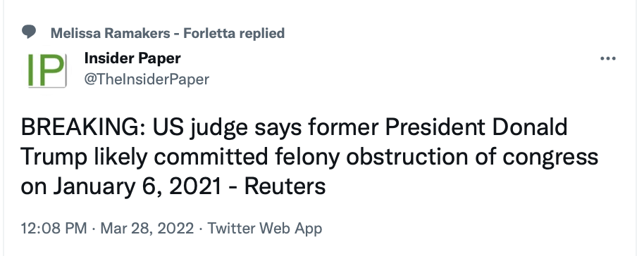Viewport: 644px width, 256px height.
Task: Click the word Reuters in the tweet
Action: click(285, 186)
